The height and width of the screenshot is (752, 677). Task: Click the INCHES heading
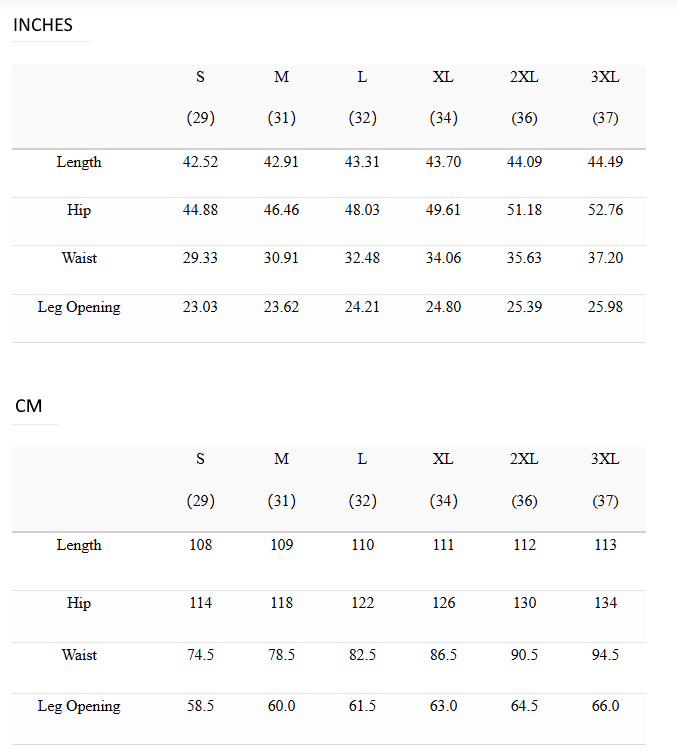click(43, 26)
